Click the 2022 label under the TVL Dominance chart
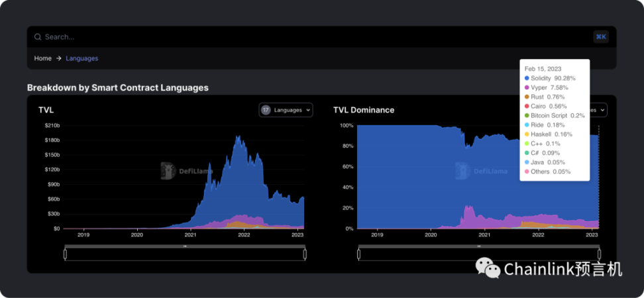This screenshot has height=298, width=644. (x=538, y=235)
